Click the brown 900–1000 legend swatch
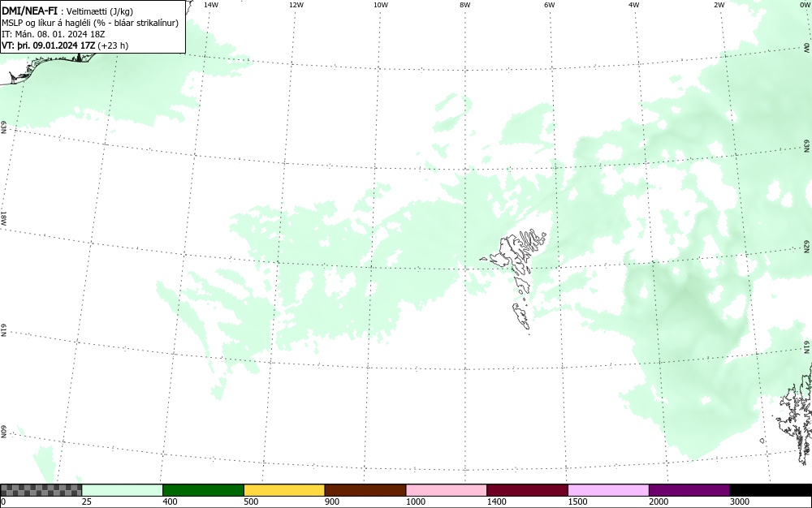Screen dimensions: 812x508 365,490
